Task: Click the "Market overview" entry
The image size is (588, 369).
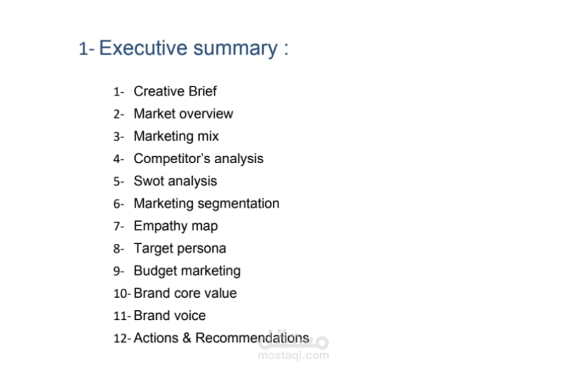Action: [x=183, y=113]
